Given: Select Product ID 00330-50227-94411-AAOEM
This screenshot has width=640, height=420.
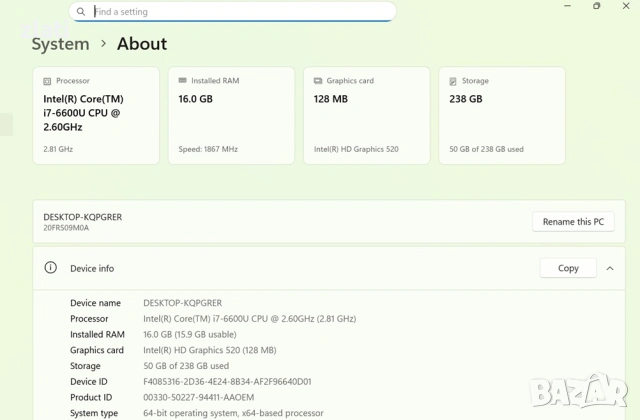Looking at the screenshot, I should 198,397.
